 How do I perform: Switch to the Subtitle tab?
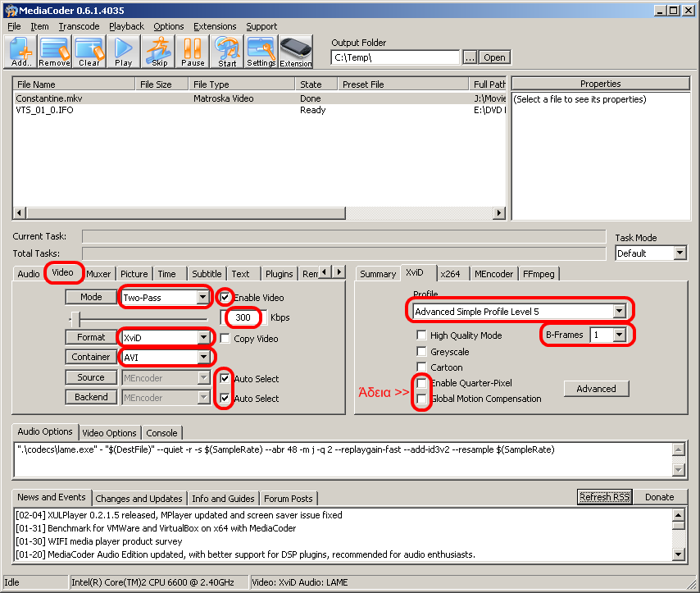[207, 274]
